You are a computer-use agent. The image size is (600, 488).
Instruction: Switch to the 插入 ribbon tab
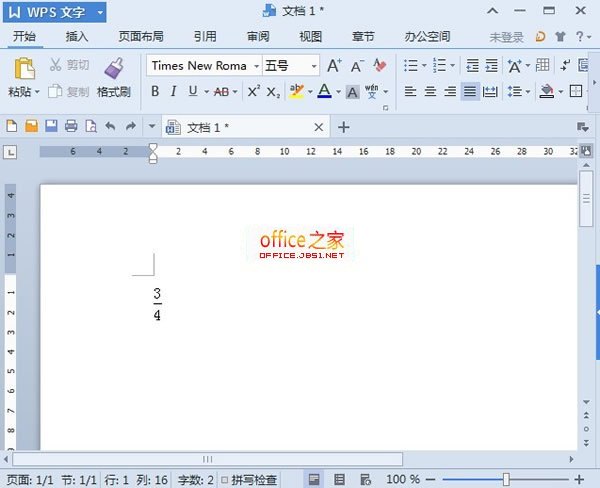coord(77,37)
